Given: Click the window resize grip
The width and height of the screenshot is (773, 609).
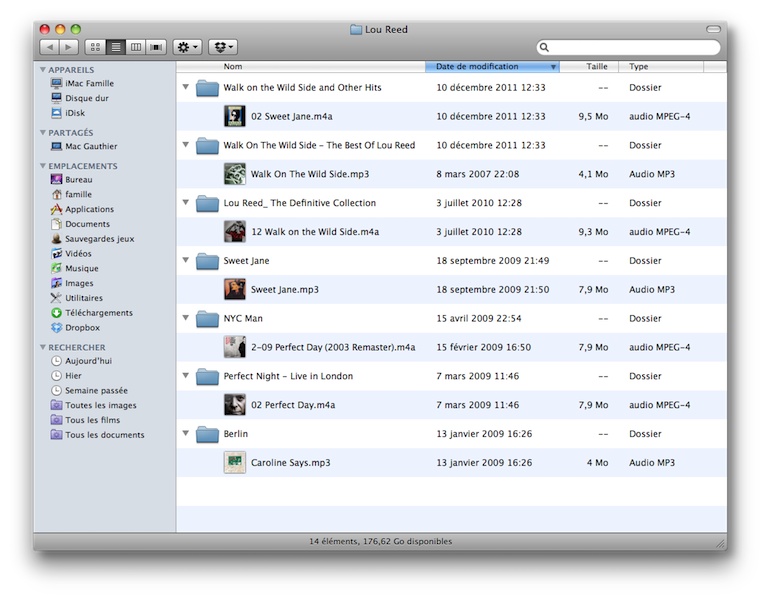Looking at the screenshot, I should coord(721,544).
